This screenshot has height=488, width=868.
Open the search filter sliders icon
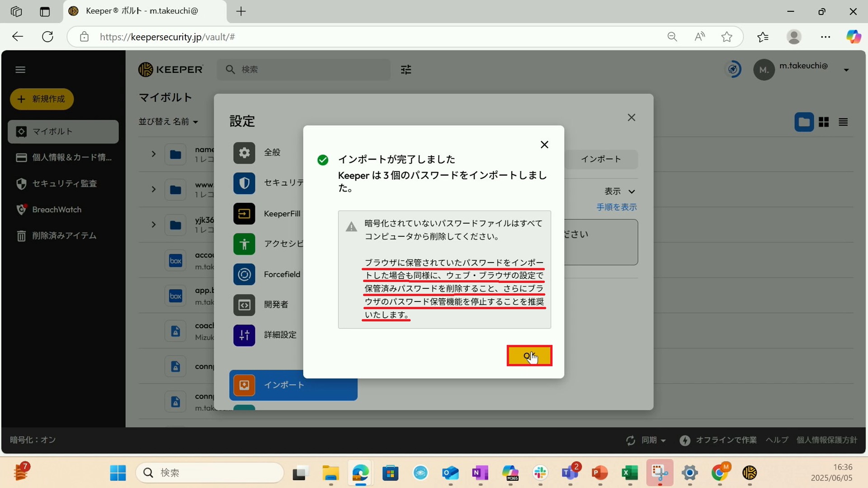pyautogui.click(x=406, y=70)
